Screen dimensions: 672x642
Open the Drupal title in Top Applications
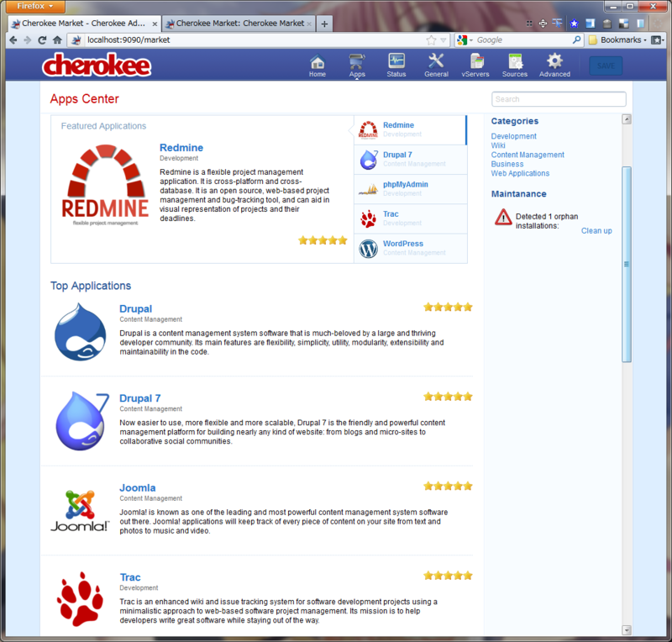(x=135, y=308)
